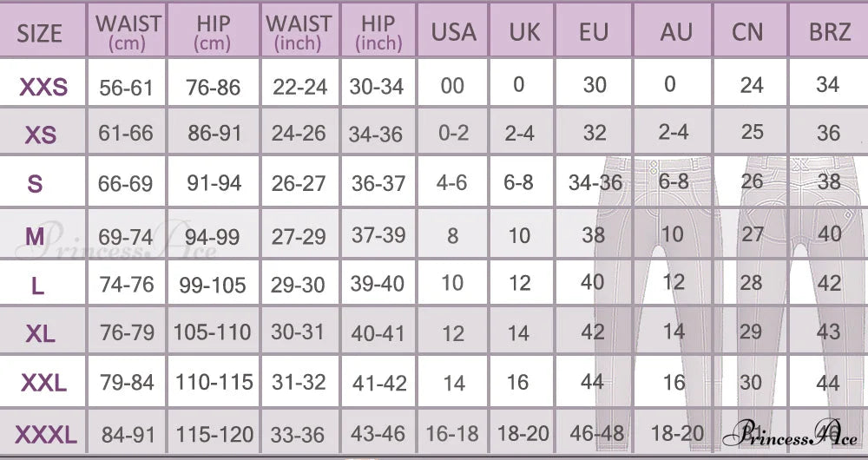This screenshot has width=868, height=460.
Task: Select the XL size label
Action: tap(40, 333)
